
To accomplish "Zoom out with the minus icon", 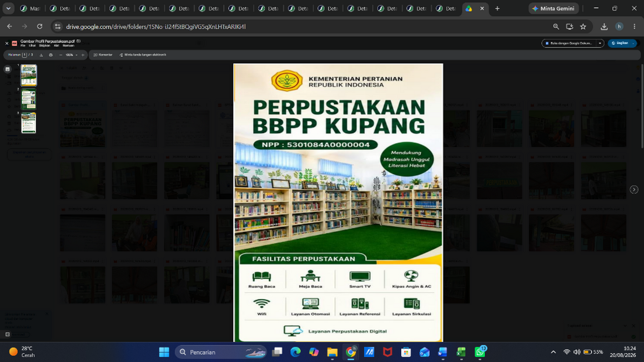I will (61, 55).
